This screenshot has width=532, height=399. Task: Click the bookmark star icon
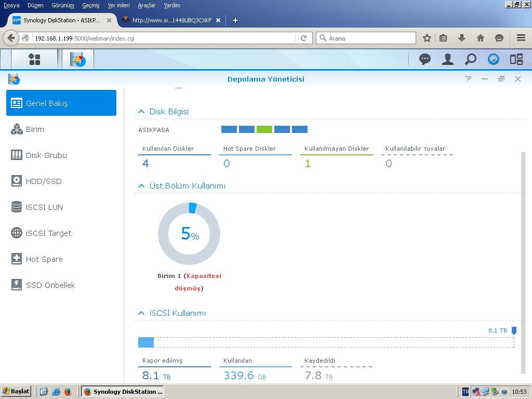pyautogui.click(x=427, y=38)
